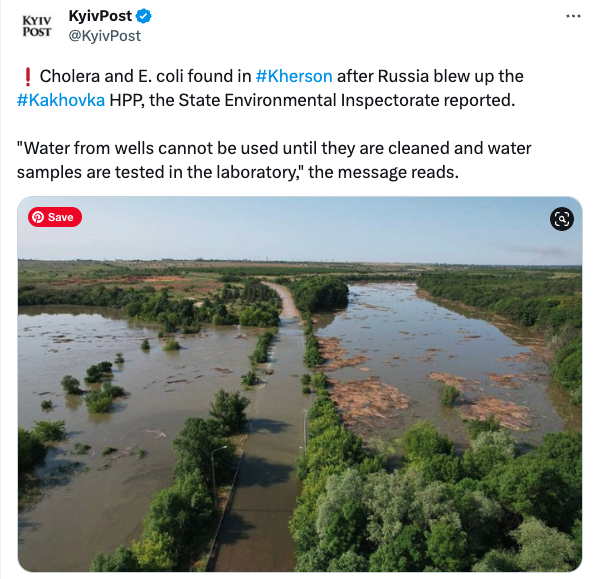This screenshot has width=599, height=579.
Task: Click the quoted wells warning paragraph
Action: [274, 160]
